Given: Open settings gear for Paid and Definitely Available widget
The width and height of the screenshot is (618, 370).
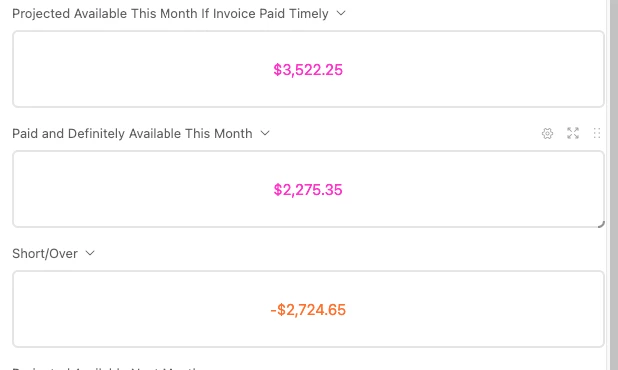Looking at the screenshot, I should [x=547, y=134].
